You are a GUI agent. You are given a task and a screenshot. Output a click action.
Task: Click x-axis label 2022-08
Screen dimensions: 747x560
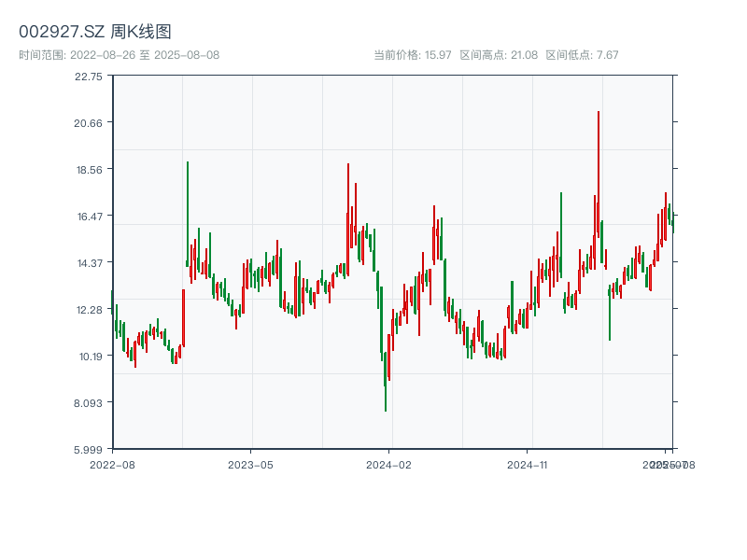tap(112, 465)
